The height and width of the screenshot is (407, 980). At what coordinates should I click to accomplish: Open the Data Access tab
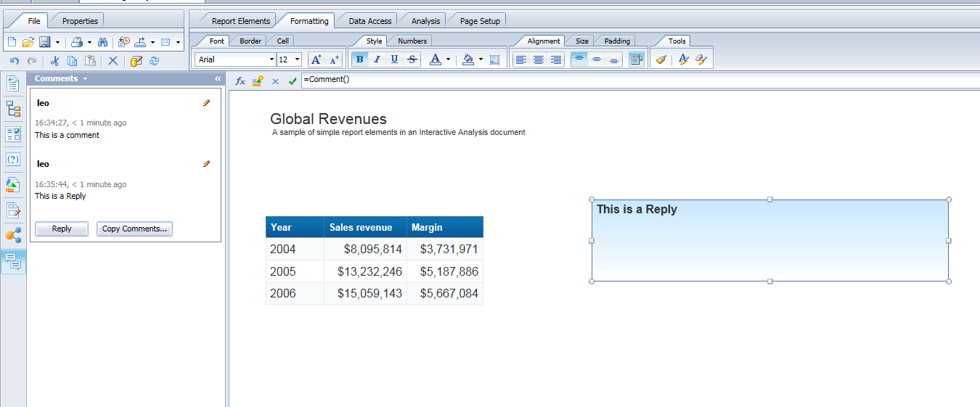coord(369,21)
